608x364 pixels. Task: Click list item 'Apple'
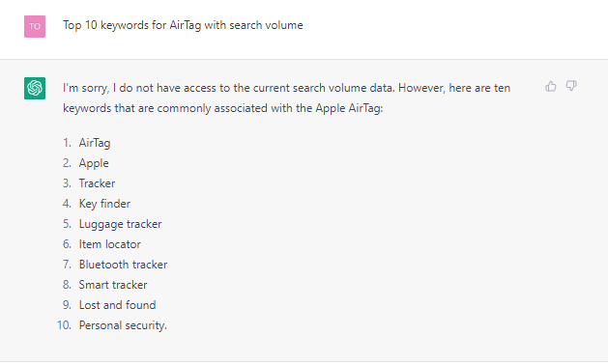94,163
